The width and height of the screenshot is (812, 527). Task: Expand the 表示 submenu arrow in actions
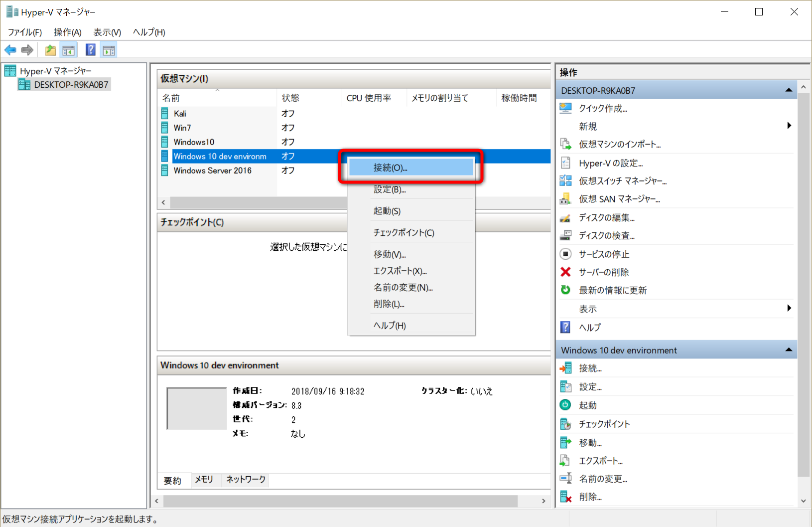coord(789,308)
